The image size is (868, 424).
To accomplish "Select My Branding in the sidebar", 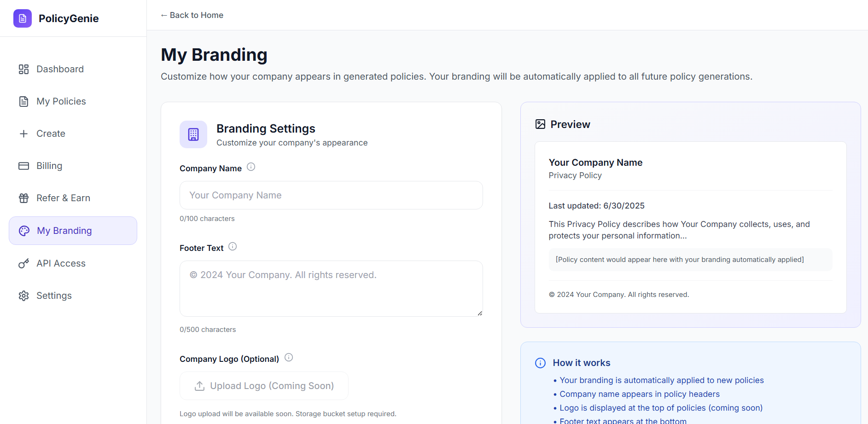I will (73, 231).
